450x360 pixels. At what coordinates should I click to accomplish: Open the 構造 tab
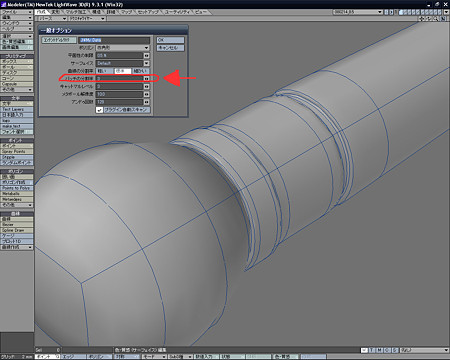(x=96, y=12)
